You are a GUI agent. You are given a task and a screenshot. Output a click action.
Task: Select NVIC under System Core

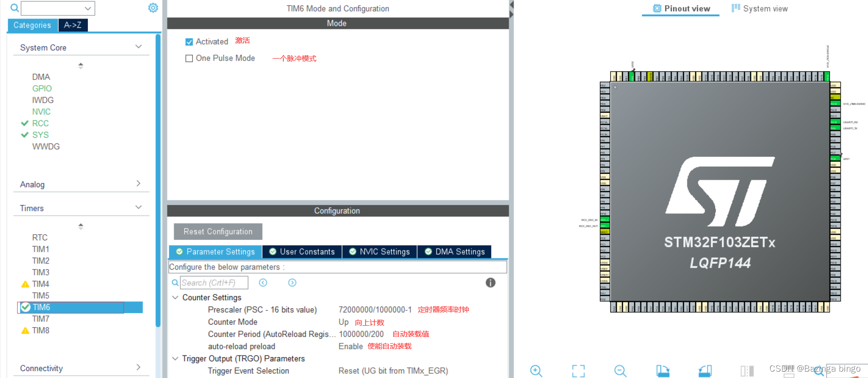tap(41, 112)
